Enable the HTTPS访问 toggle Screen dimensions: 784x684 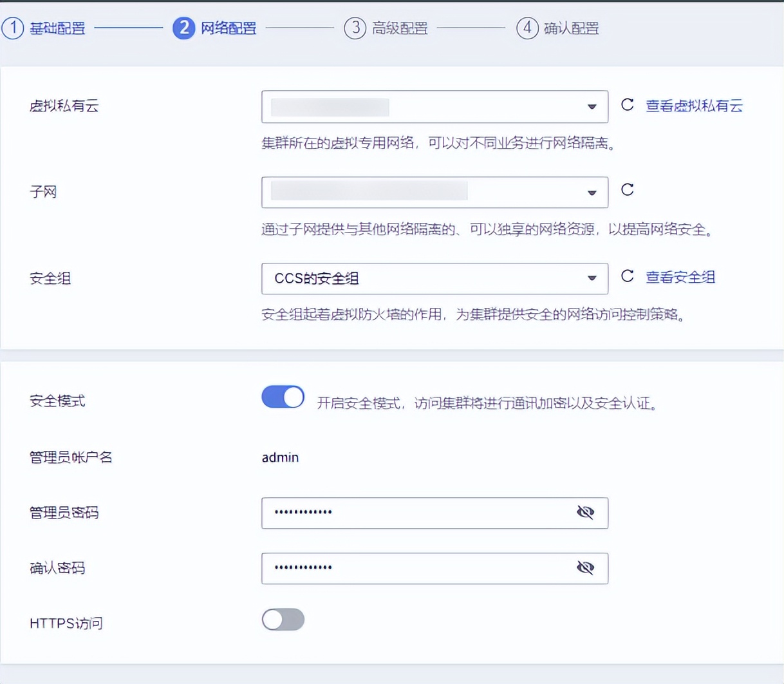[x=282, y=620]
